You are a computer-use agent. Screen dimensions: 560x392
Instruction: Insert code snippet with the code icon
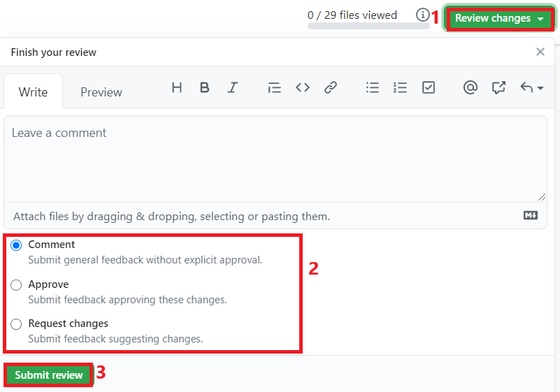point(302,87)
